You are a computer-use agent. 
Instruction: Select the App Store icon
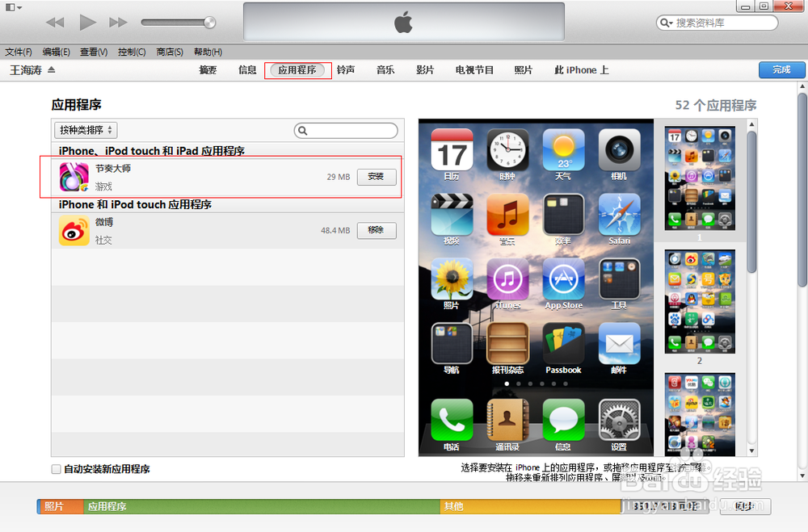coord(563,279)
